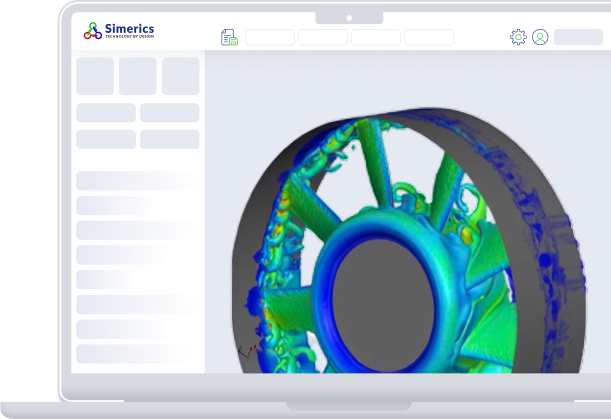
Task: Open settings via the gear icon
Action: click(x=518, y=37)
